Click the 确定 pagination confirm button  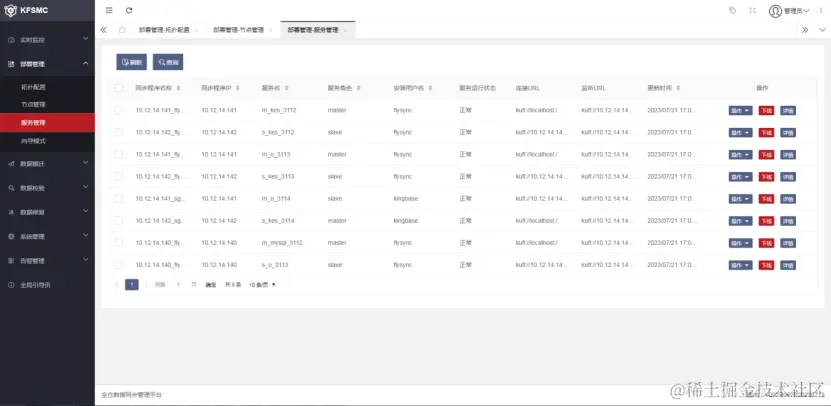[x=211, y=285]
